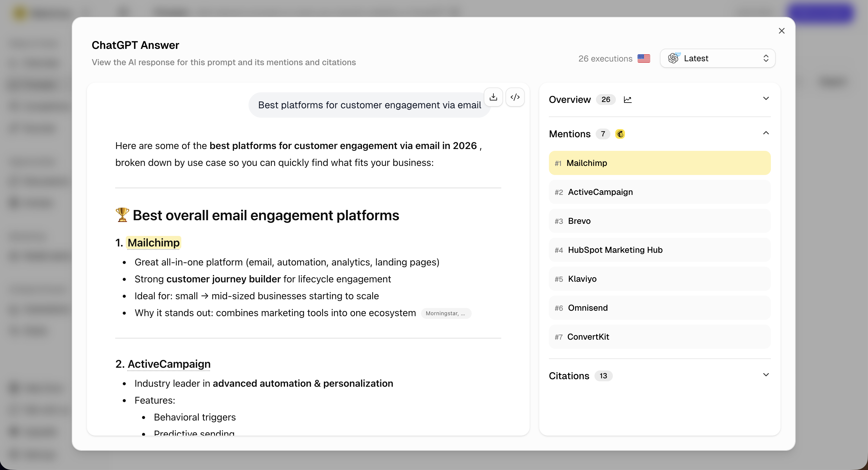Select the #4 HubSpot Marketing Hub mention
Screen dimensions: 868x470
click(x=659, y=250)
